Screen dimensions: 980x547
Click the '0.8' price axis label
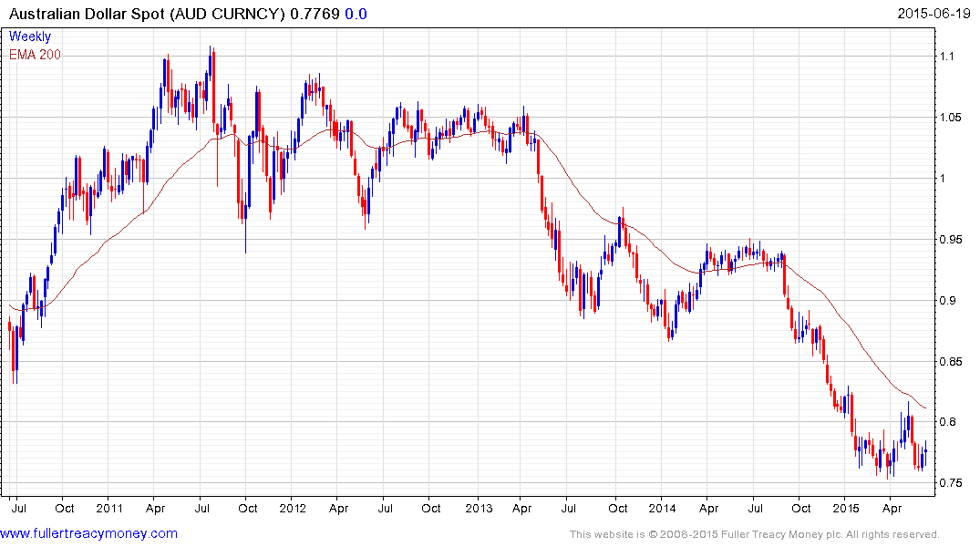pos(947,422)
